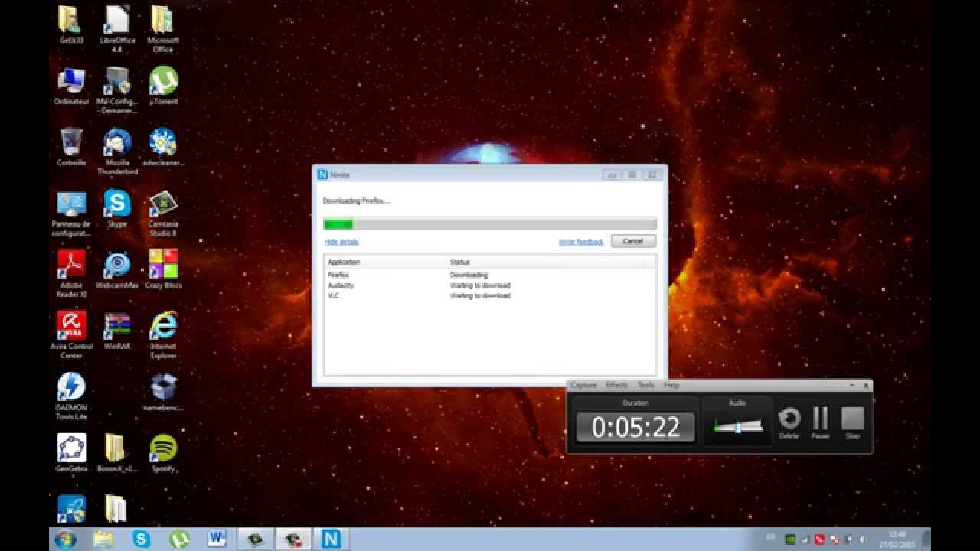Launch µTorrent from the desktop

163,86
